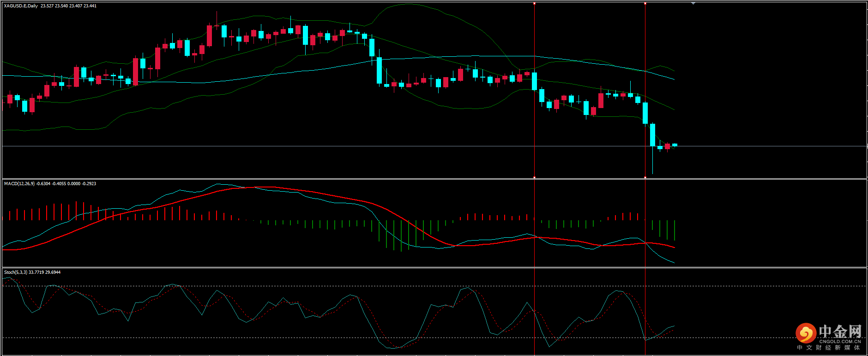Viewport: 868px width, 356px height.
Task: Click the cyan candle with the longest lower wick
Action: coord(652,149)
